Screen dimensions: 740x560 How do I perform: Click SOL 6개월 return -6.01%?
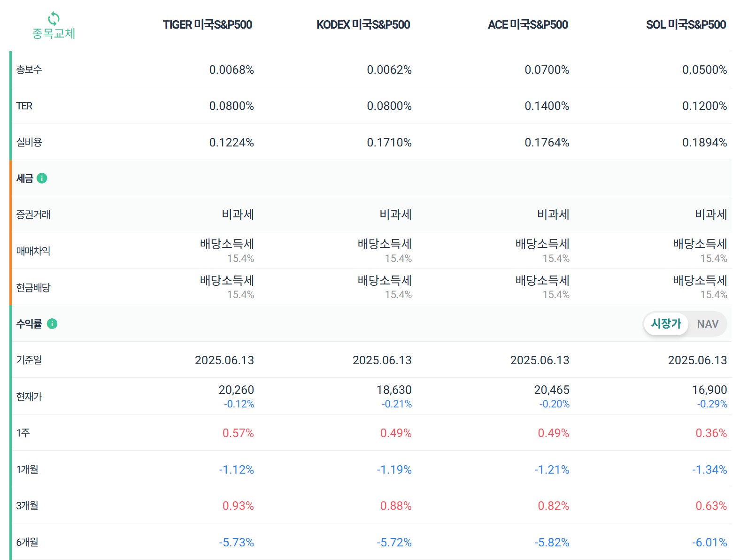point(709,543)
